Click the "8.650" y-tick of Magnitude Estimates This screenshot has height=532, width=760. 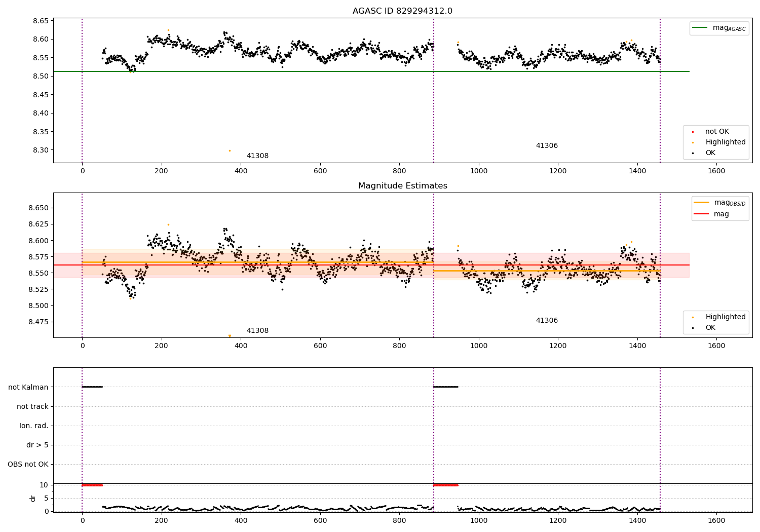coord(39,208)
